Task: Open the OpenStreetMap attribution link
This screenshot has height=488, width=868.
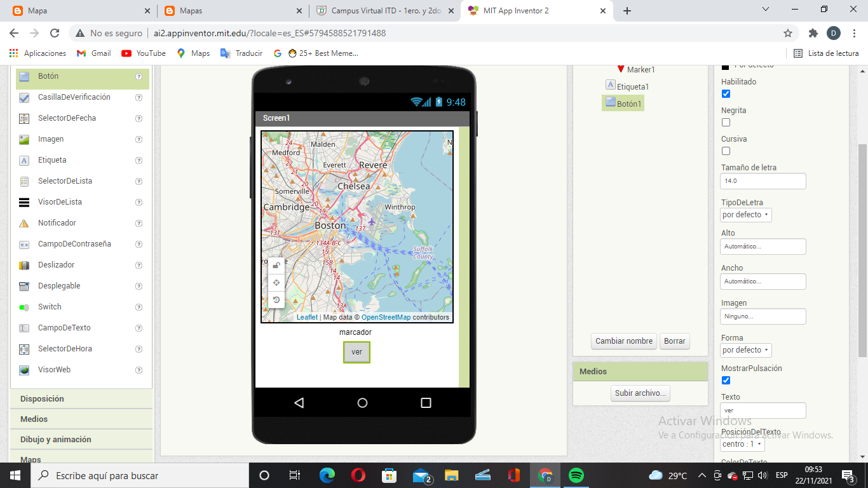Action: pyautogui.click(x=386, y=317)
